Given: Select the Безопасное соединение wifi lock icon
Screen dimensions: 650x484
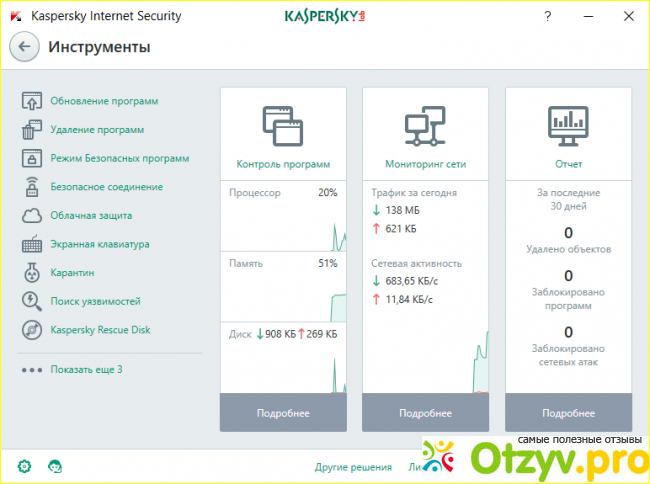Looking at the screenshot, I should click(31, 187).
